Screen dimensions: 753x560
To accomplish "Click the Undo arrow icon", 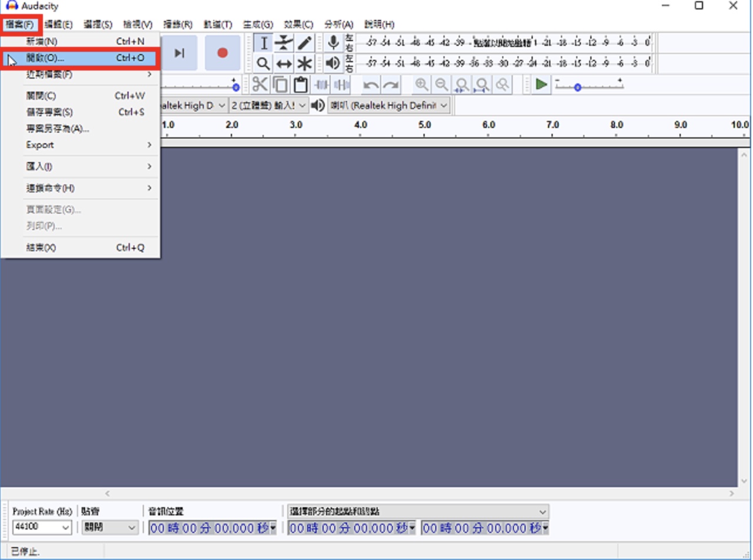I will tap(371, 85).
